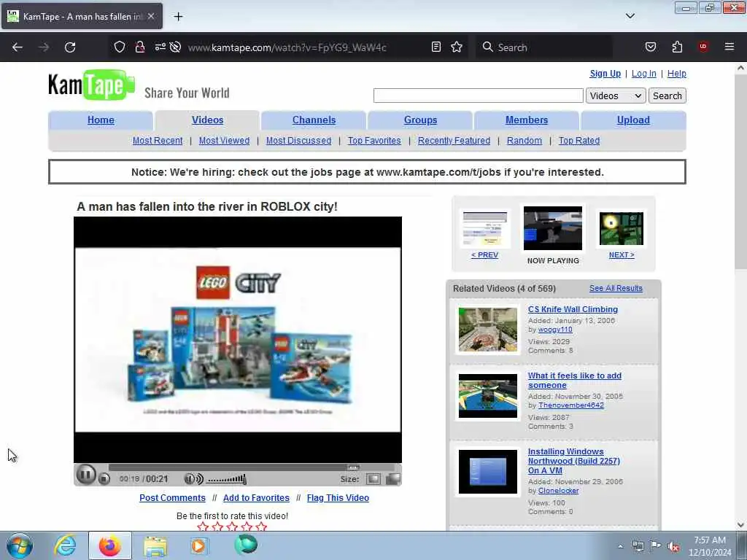Click Flag This Video link
The image size is (747, 560).
338,497
